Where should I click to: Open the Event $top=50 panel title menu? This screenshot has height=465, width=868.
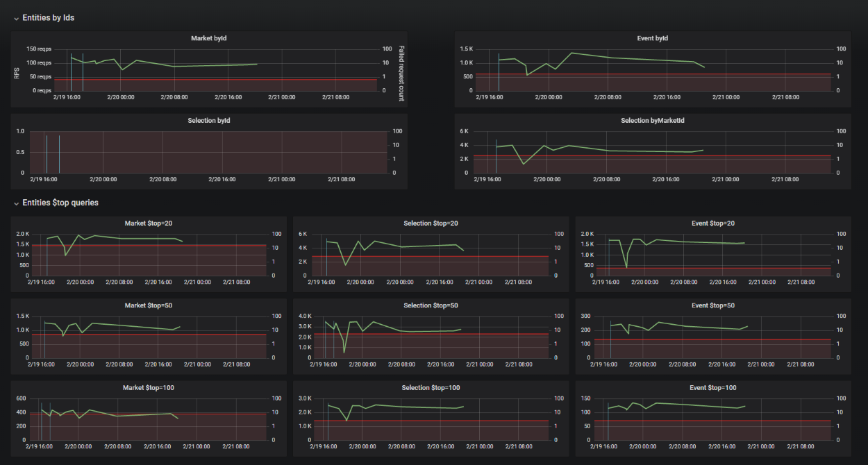click(713, 305)
